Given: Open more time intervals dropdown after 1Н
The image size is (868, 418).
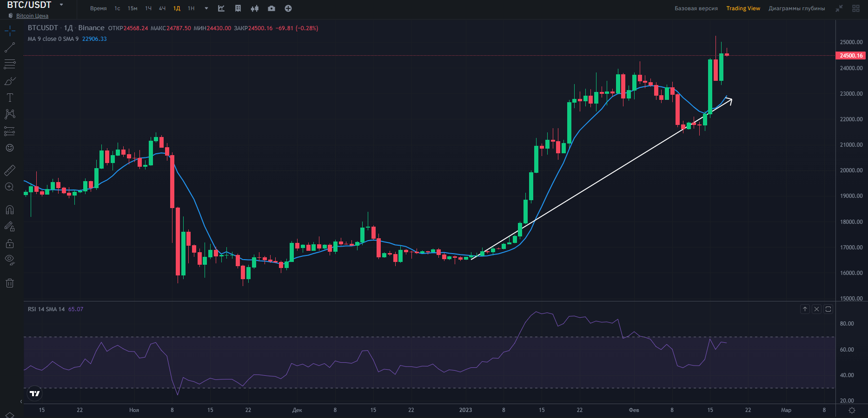Looking at the screenshot, I should (x=206, y=8).
